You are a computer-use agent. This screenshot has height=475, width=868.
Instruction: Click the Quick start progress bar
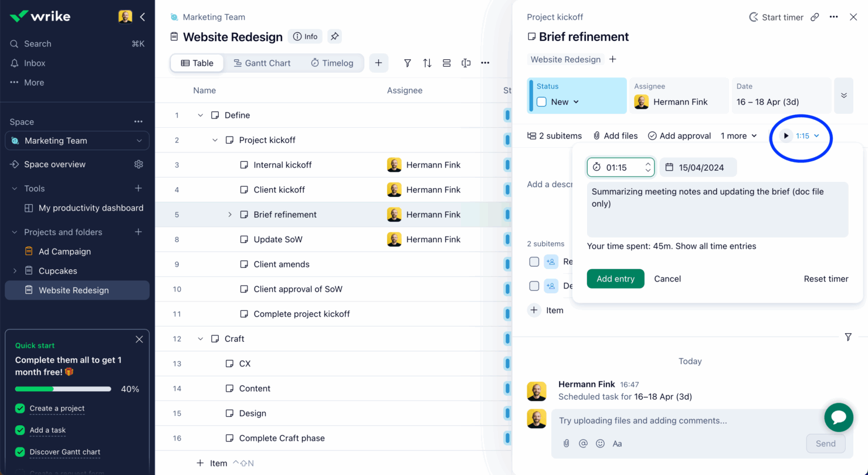[63, 389]
